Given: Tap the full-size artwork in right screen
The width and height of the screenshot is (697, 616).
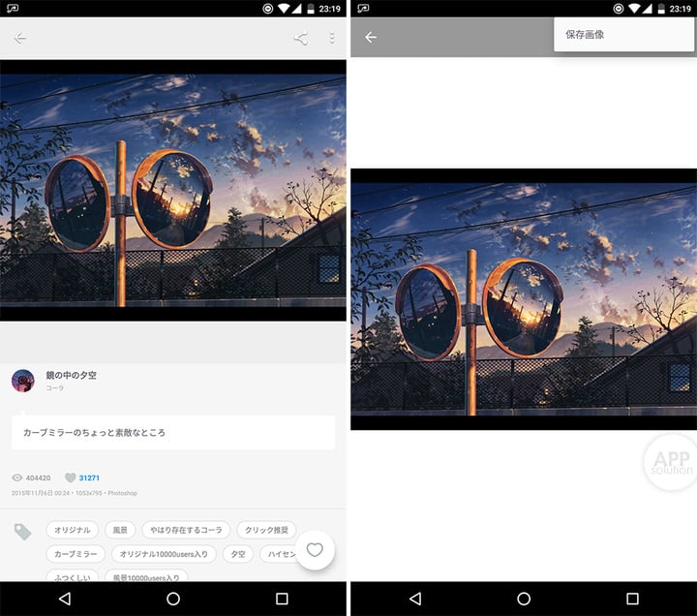Looking at the screenshot, I should coord(524,299).
